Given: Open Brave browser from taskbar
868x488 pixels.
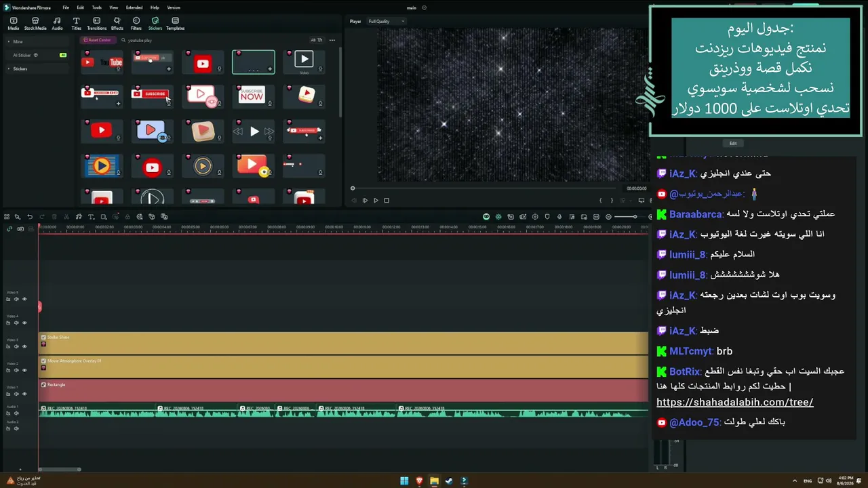Looking at the screenshot, I should (x=419, y=481).
